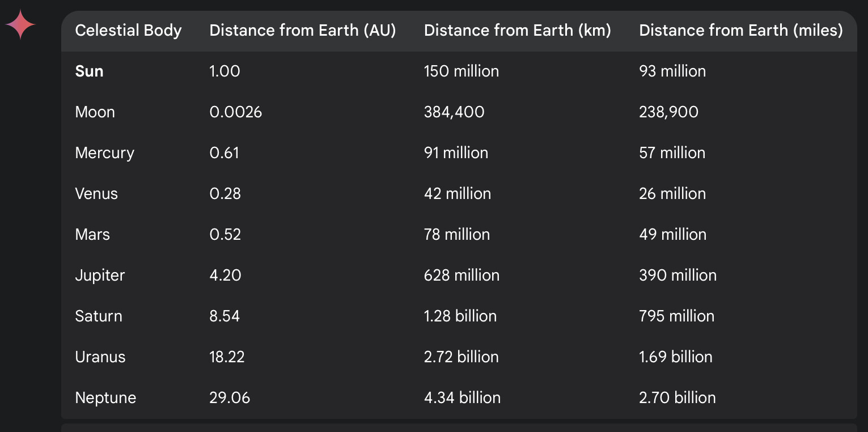Viewport: 868px width, 432px height.
Task: Select the Mercury row name
Action: point(104,153)
